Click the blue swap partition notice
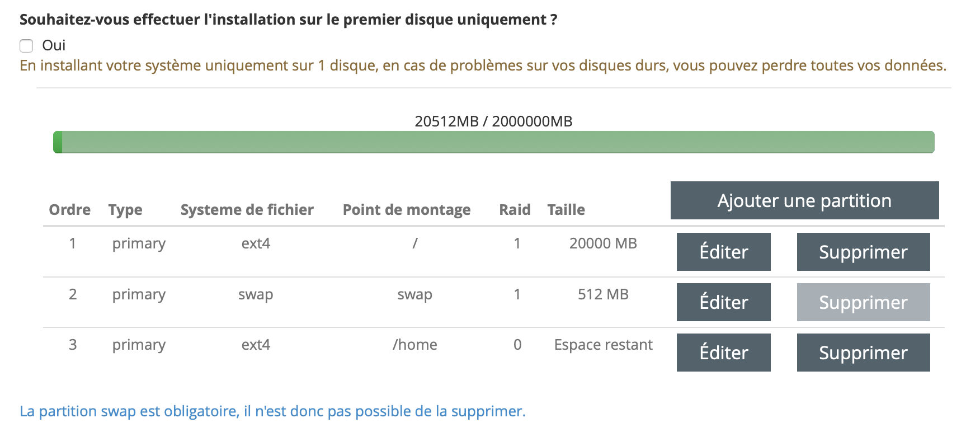 point(272,411)
